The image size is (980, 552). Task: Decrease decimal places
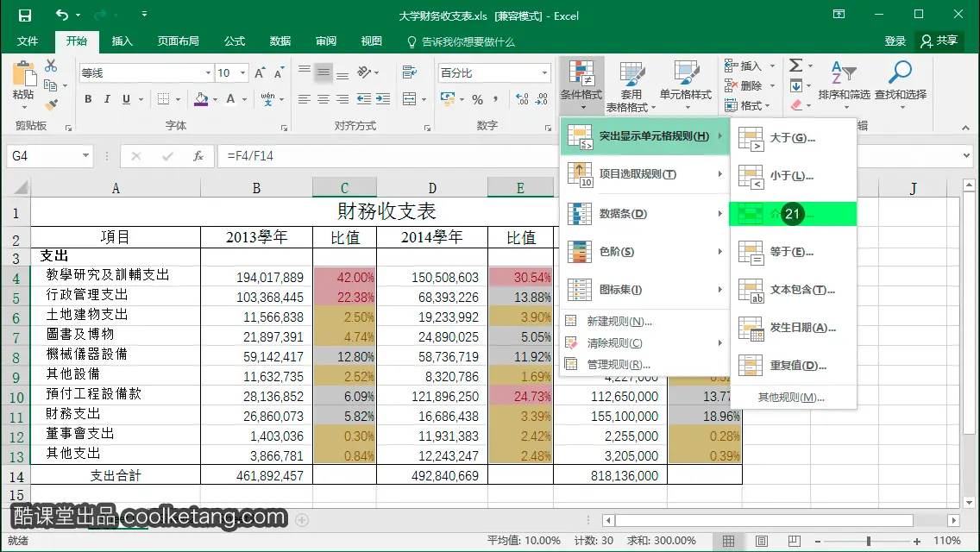coord(542,99)
